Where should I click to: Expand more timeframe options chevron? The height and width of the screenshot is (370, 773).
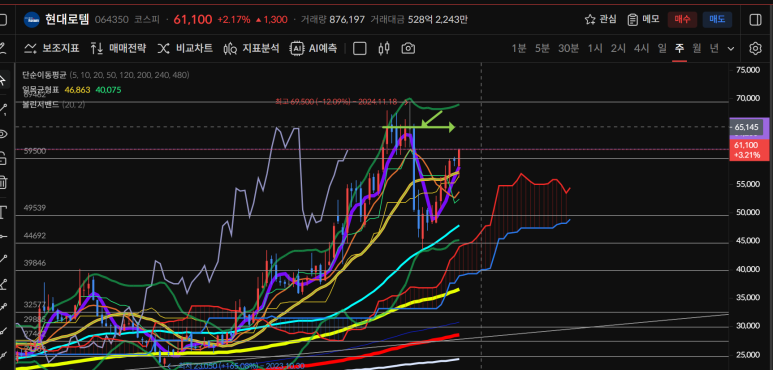click(x=731, y=49)
